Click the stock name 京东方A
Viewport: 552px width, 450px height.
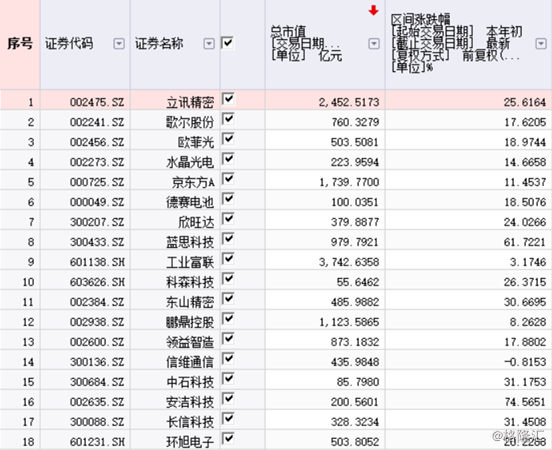(x=193, y=182)
